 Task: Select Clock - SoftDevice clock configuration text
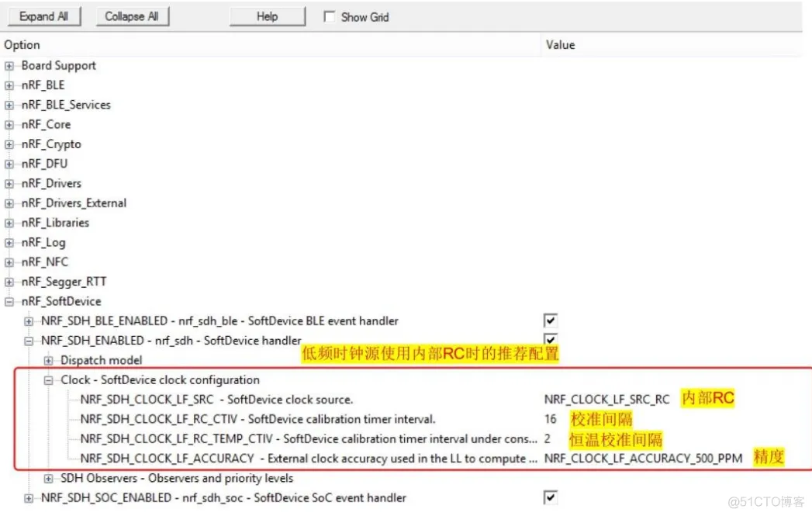pos(160,380)
